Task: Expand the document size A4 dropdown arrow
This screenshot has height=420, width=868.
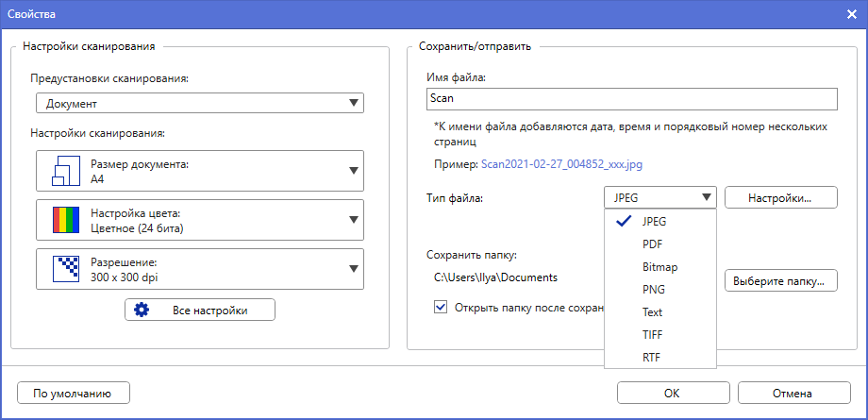Action: 354,171
